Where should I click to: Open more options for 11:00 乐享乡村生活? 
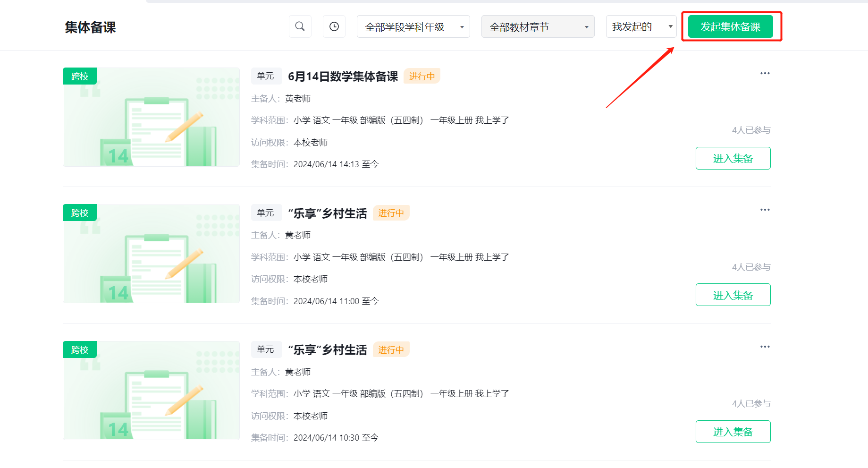765,210
